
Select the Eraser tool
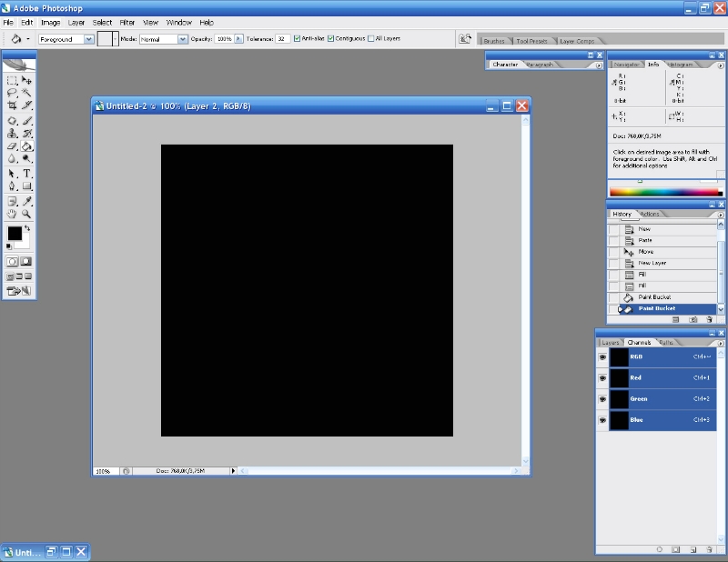[13, 146]
